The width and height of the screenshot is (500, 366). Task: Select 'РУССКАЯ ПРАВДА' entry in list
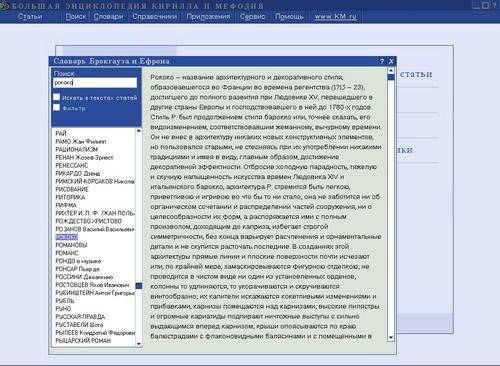[80, 316]
